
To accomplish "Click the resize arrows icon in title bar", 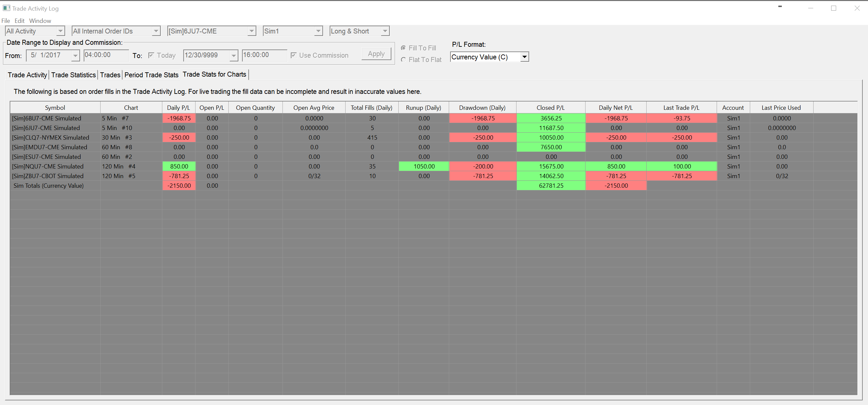I will pyautogui.click(x=780, y=6).
